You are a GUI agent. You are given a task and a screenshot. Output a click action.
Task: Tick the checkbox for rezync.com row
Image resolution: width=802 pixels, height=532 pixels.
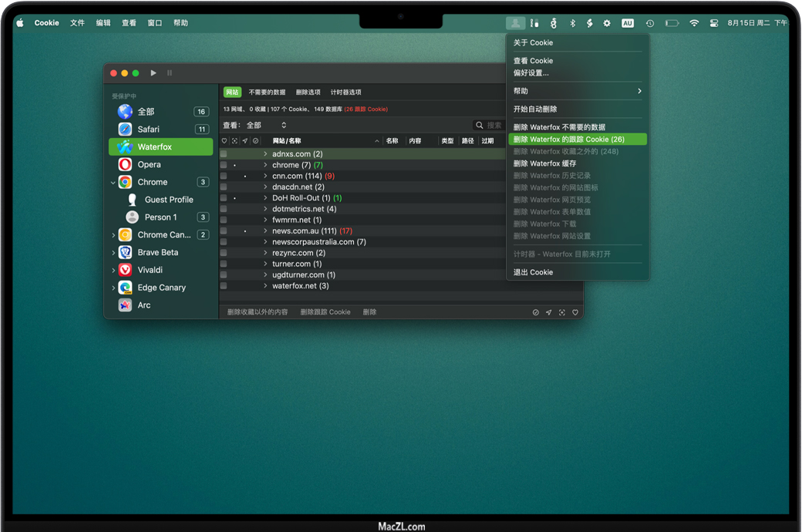point(224,253)
